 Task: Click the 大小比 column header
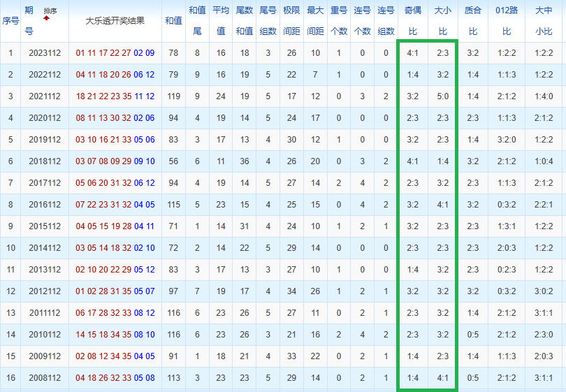442,21
